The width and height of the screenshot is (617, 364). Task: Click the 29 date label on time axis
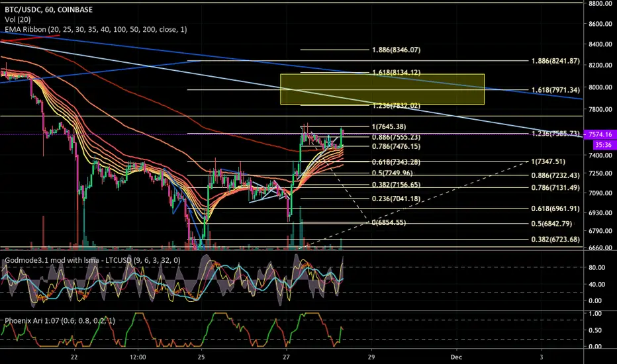point(371,357)
